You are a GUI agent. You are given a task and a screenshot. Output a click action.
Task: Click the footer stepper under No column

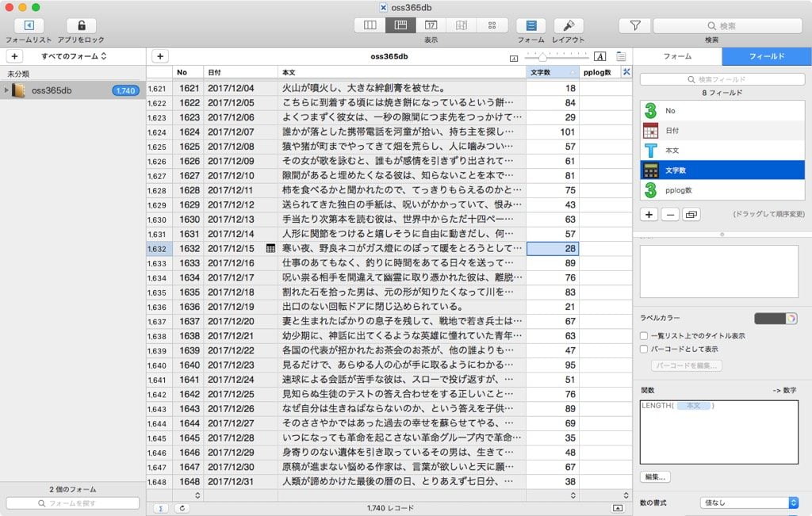[x=197, y=495]
